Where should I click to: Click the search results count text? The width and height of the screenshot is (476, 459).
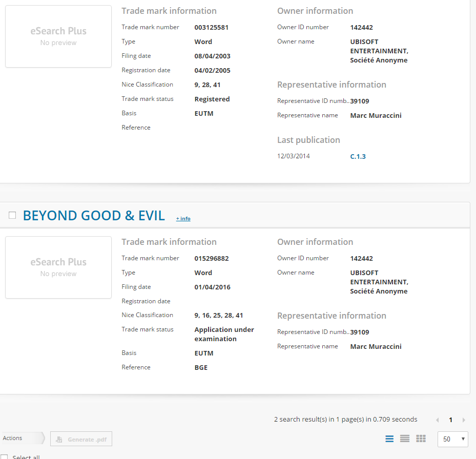[x=346, y=420]
